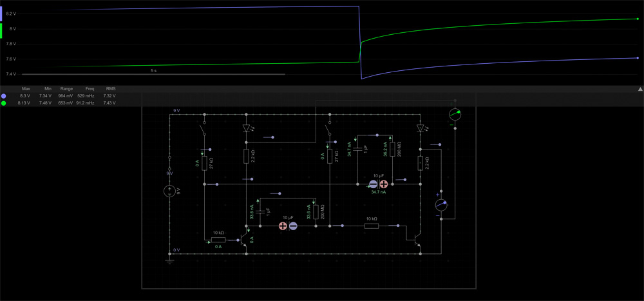Select the transistor fed by the 0 A resistor
Image resolution: width=644 pixels, height=301 pixels.
(x=244, y=242)
